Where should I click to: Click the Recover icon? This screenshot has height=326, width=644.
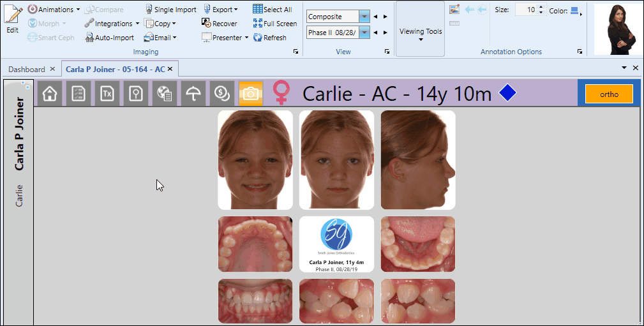[220, 24]
